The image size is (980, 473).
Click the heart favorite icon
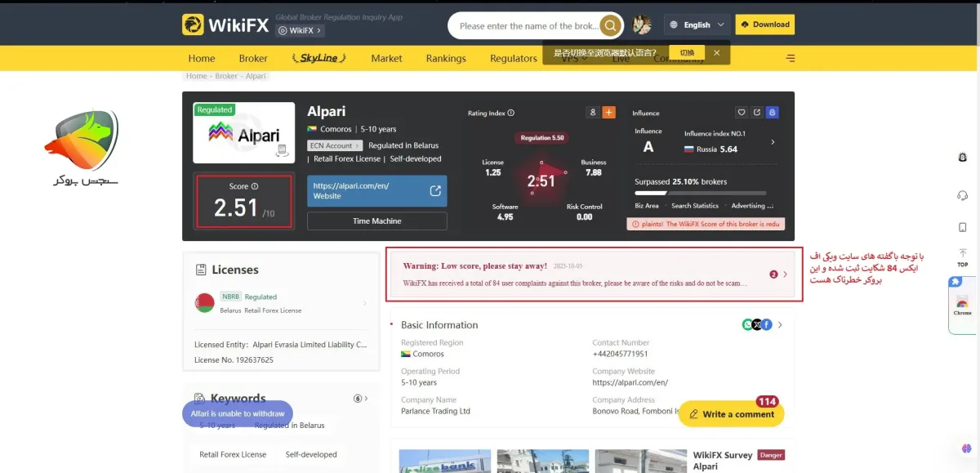[742, 113]
